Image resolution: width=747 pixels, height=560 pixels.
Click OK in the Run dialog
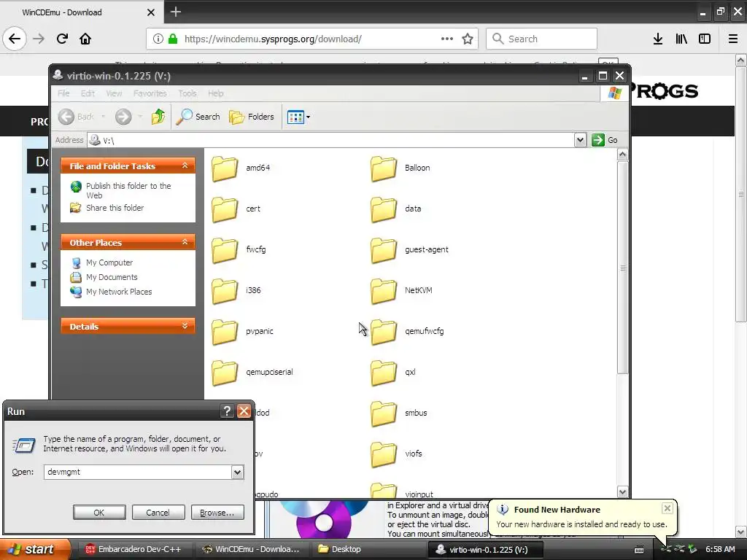pos(99,513)
